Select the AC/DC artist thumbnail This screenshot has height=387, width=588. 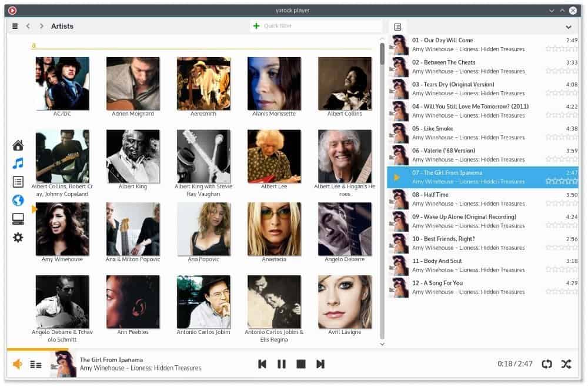coord(62,84)
